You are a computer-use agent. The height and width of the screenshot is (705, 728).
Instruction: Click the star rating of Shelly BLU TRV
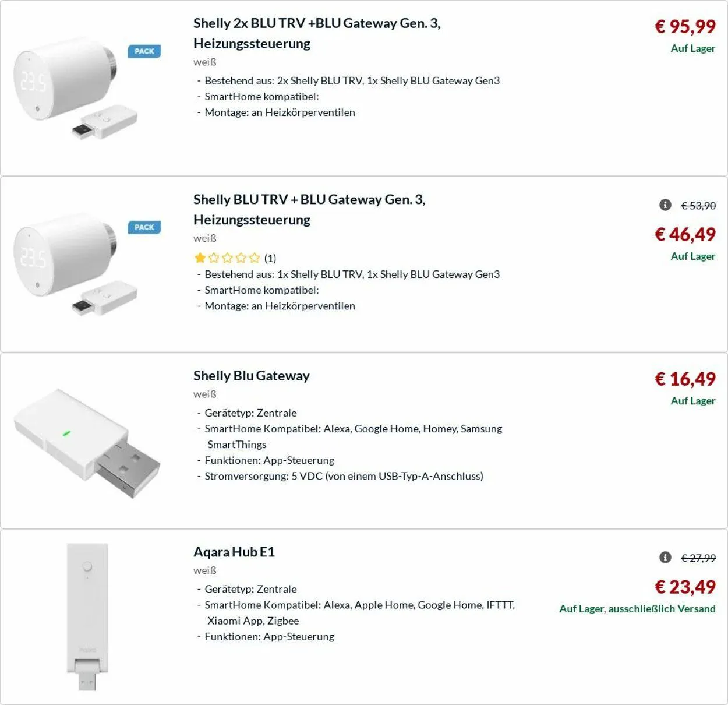click(227, 258)
